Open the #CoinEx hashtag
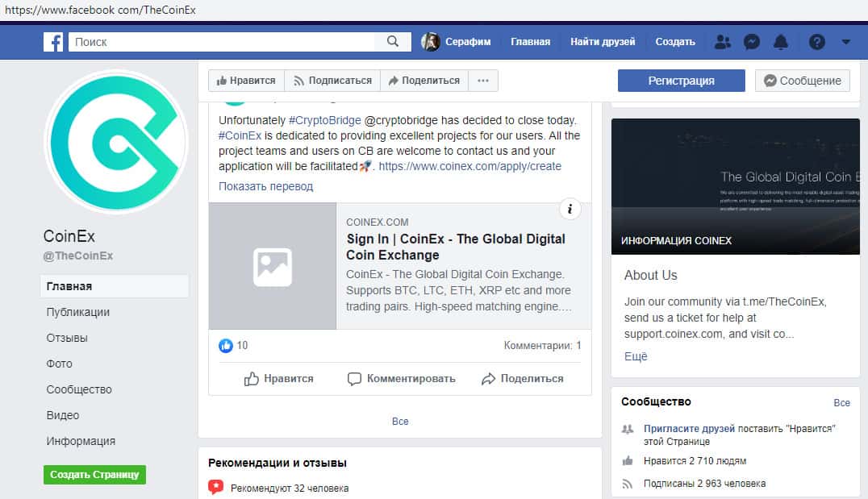Viewport: 868px width, 499px height. tap(240, 135)
